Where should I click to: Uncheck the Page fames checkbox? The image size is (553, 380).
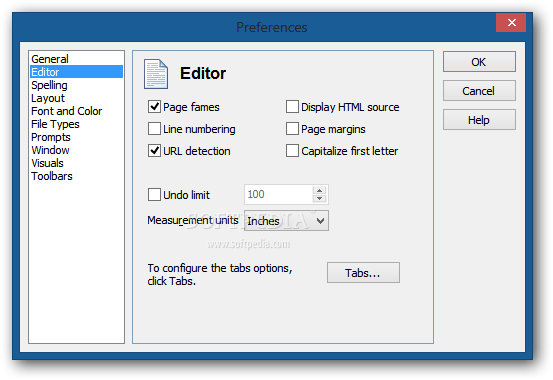click(x=154, y=107)
